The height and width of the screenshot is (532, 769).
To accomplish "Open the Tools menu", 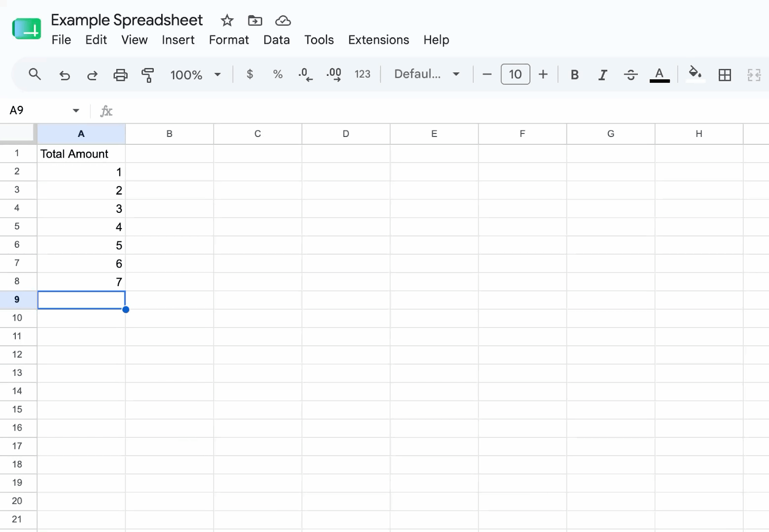I will click(x=319, y=40).
